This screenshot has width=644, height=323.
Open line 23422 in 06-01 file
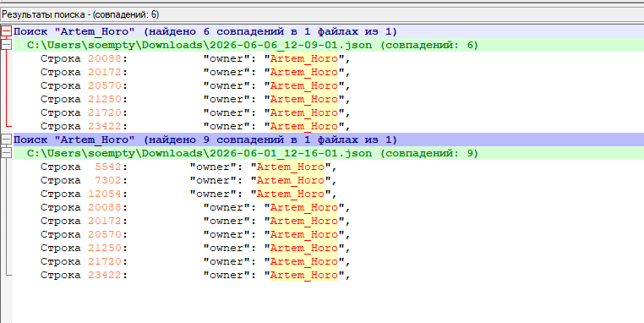point(195,276)
